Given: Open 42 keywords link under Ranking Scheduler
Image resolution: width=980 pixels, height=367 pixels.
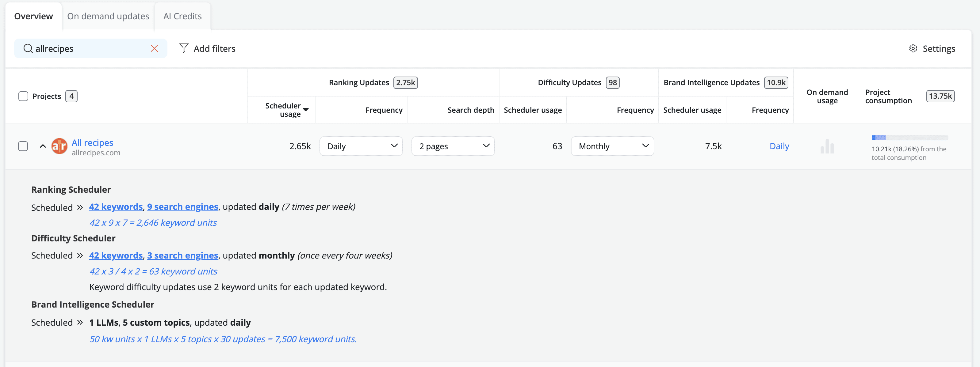Looking at the screenshot, I should pyautogui.click(x=116, y=207).
